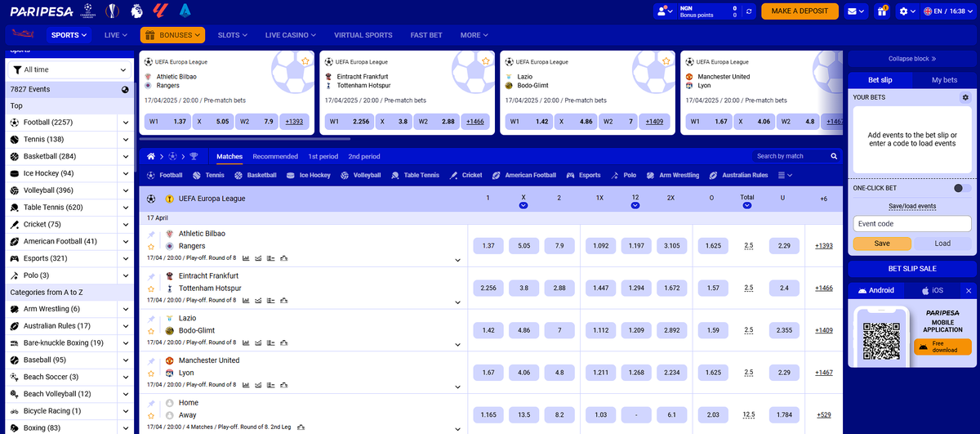Open Save/load events link
The width and height of the screenshot is (980, 434).
coord(912,206)
